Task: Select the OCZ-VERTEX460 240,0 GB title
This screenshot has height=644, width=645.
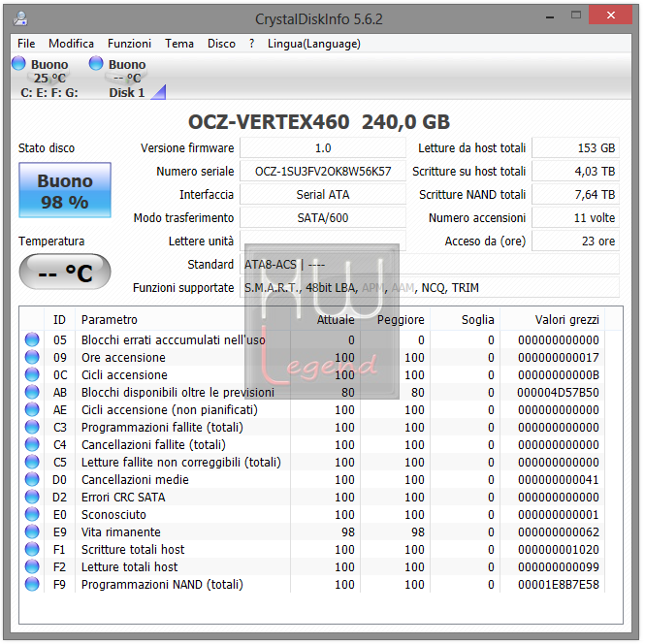Action: 319,122
